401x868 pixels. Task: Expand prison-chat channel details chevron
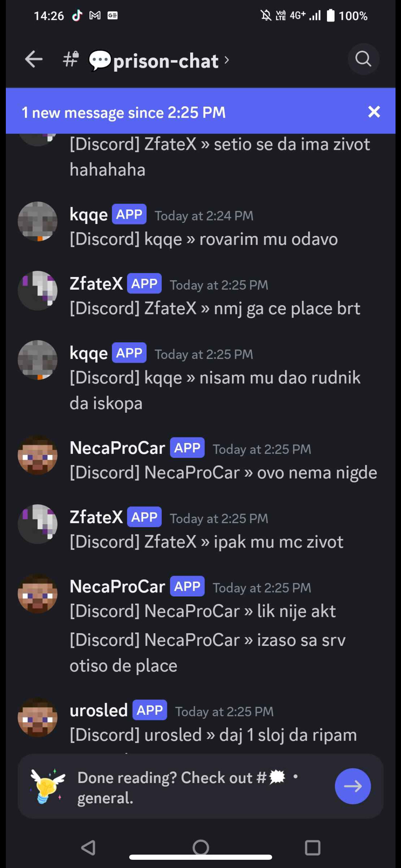pos(227,60)
